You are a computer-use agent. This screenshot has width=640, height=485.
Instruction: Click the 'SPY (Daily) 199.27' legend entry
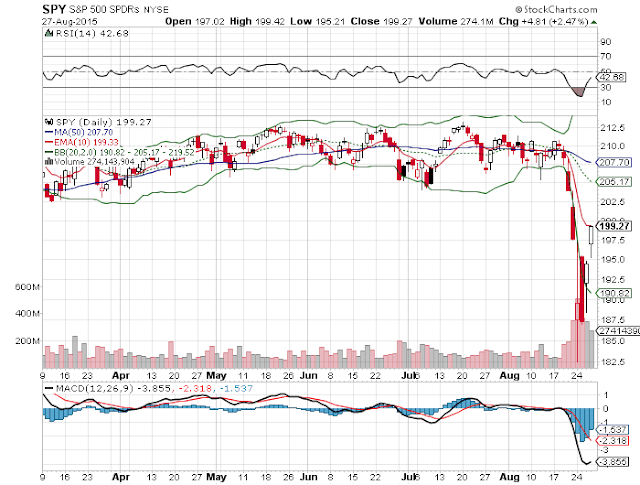pyautogui.click(x=104, y=122)
